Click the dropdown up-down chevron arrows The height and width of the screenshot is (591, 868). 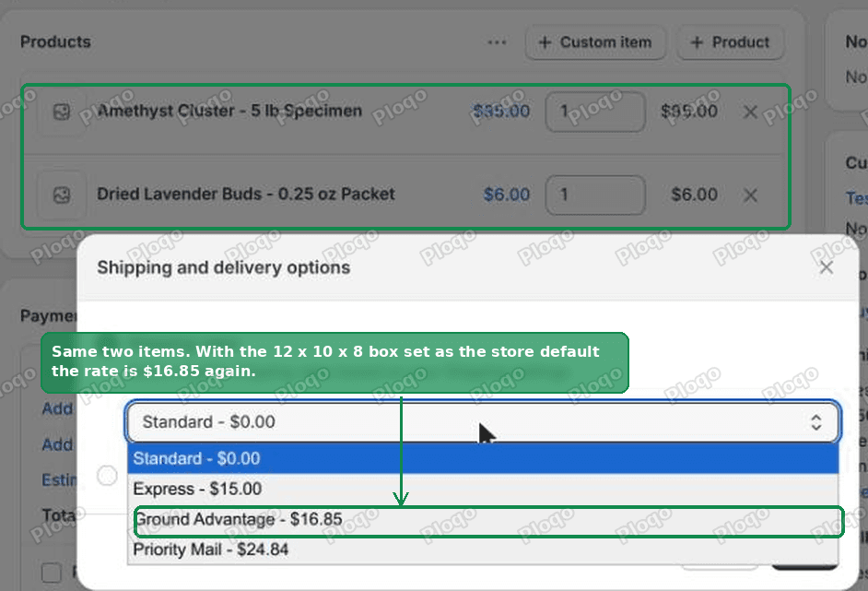pyautogui.click(x=816, y=422)
